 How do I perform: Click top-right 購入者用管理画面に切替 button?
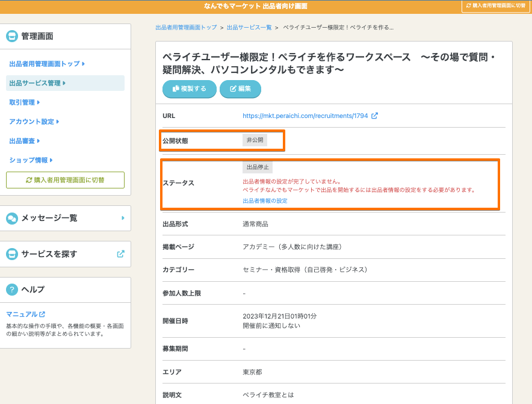(x=495, y=5)
